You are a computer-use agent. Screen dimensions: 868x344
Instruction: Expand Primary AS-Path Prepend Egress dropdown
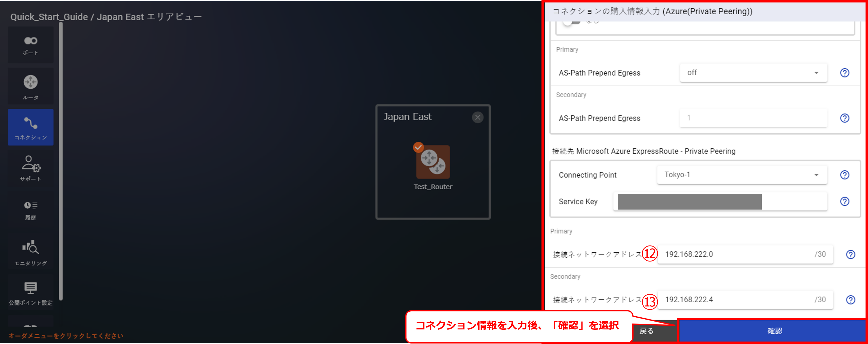[753, 73]
